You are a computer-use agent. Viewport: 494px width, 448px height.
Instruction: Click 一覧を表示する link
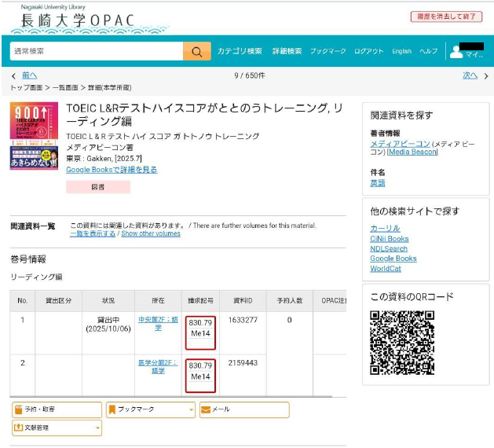click(x=93, y=233)
